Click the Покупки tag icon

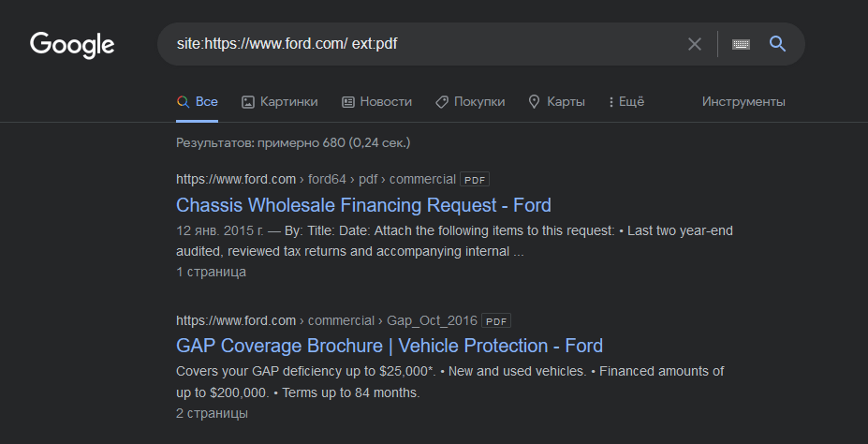tap(442, 101)
